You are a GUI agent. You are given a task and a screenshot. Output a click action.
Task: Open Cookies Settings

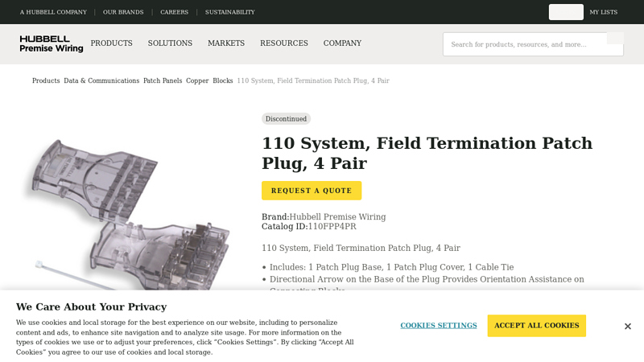click(x=439, y=326)
